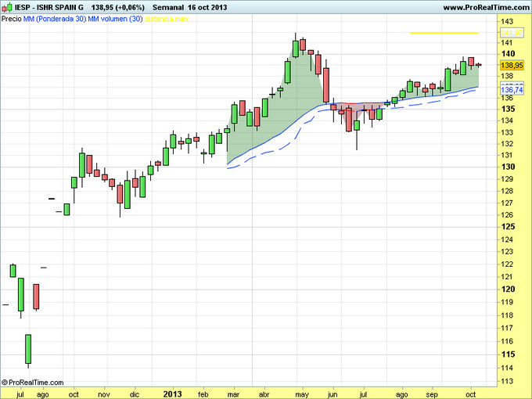Click the '2013' year marker on time axis
Screen dimensions: 532x399
(173, 396)
